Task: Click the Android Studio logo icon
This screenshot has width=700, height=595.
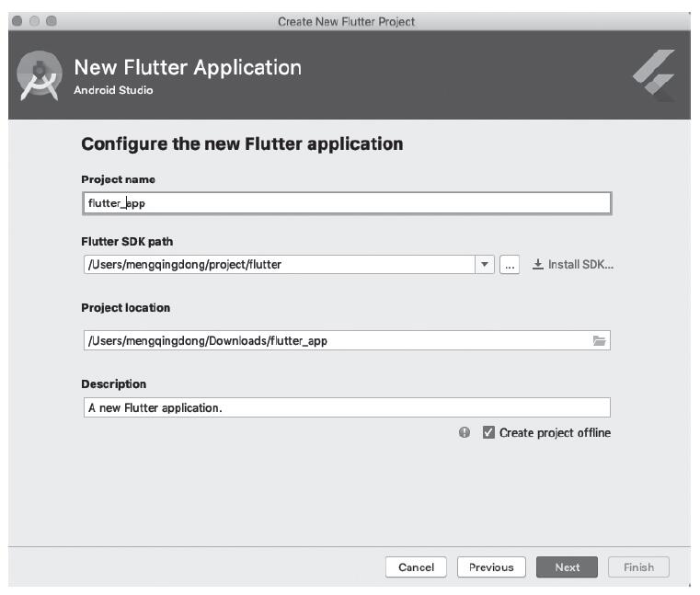Action: pos(40,77)
